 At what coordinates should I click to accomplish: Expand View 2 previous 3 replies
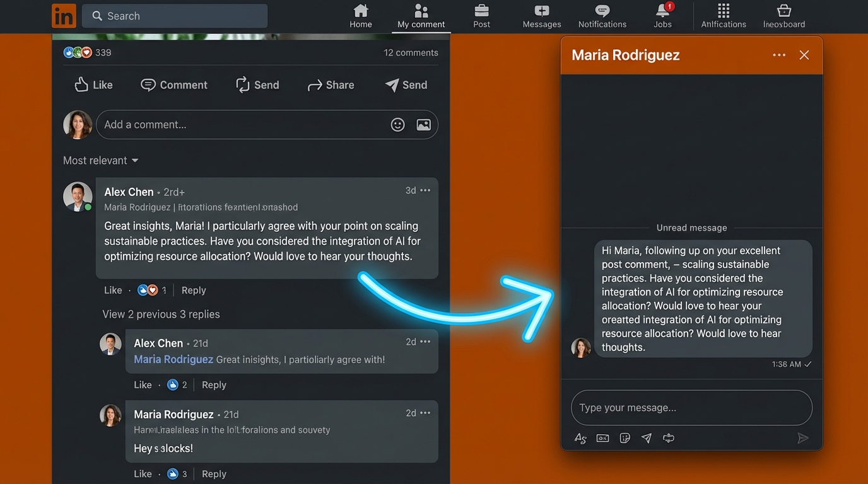pyautogui.click(x=161, y=314)
